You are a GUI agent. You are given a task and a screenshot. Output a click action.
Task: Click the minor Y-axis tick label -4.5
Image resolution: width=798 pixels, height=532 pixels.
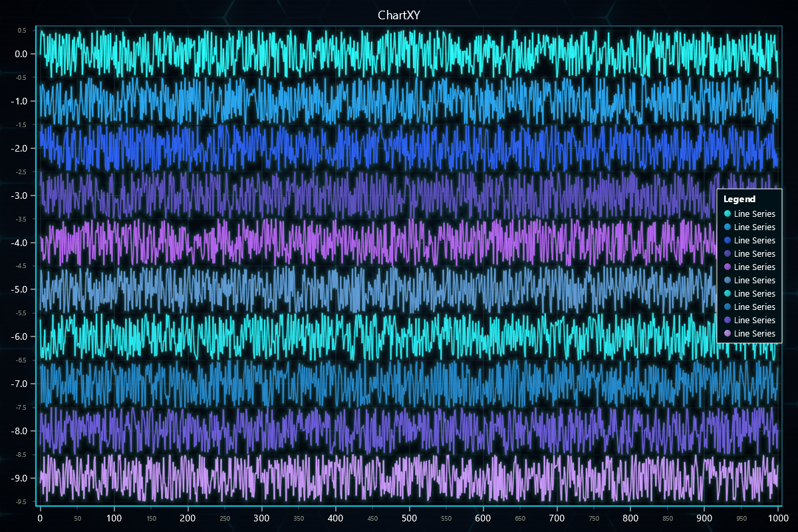click(21, 266)
